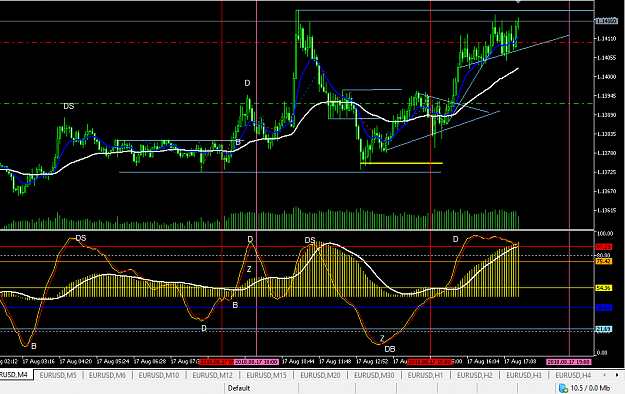Viewport: 625px width, 394px height.
Task: Click the 1.13725 price scale label
Action: pyautogui.click(x=606, y=172)
